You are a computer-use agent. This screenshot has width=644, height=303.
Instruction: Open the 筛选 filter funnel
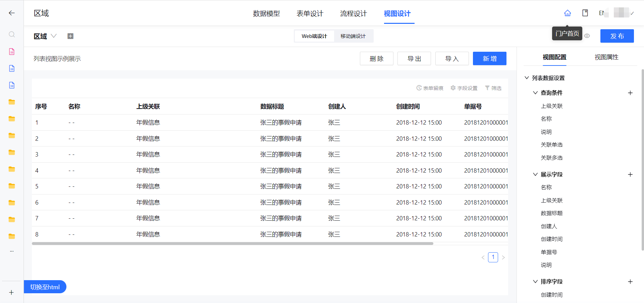click(x=493, y=88)
